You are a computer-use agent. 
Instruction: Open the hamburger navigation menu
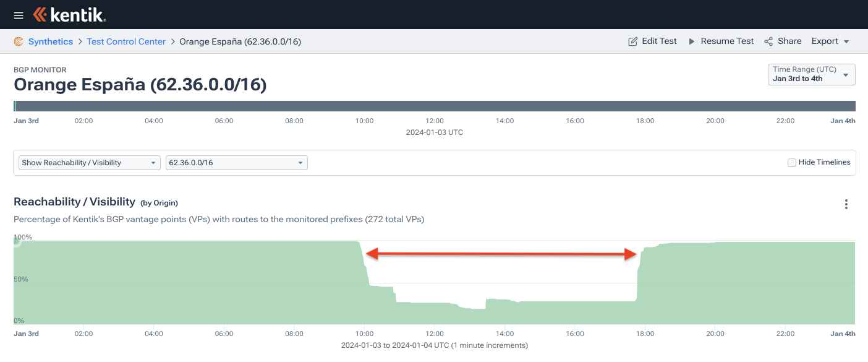[x=19, y=15]
